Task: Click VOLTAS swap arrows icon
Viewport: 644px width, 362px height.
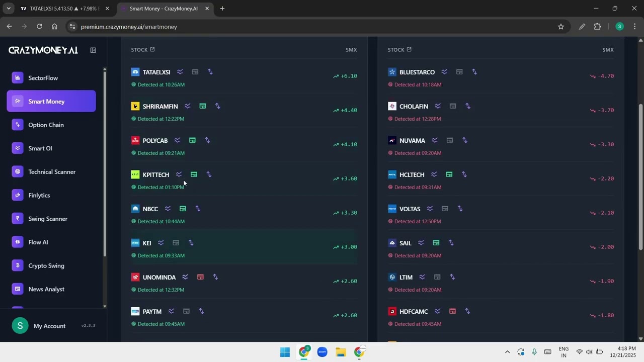Action: click(460, 209)
